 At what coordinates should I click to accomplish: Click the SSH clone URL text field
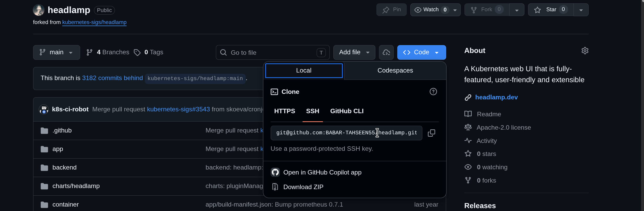[x=346, y=133]
